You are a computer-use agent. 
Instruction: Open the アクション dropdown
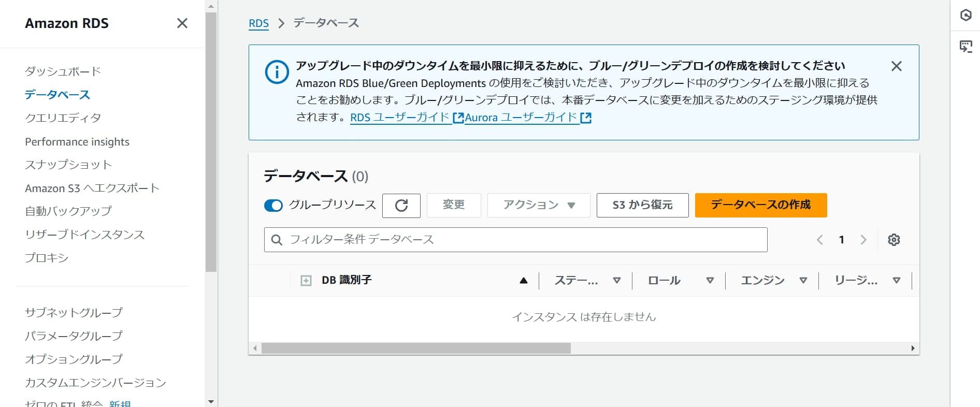pos(539,206)
